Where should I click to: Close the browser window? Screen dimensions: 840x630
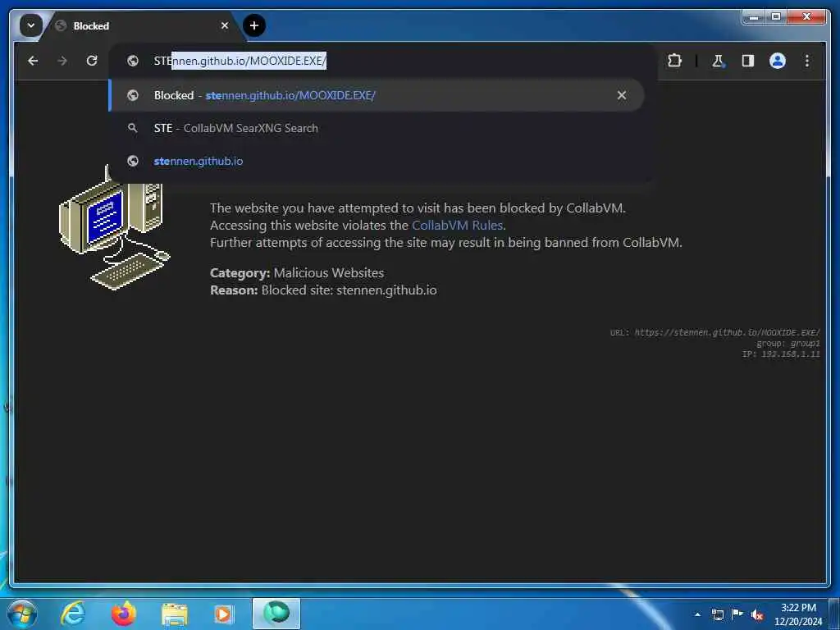[806, 17]
